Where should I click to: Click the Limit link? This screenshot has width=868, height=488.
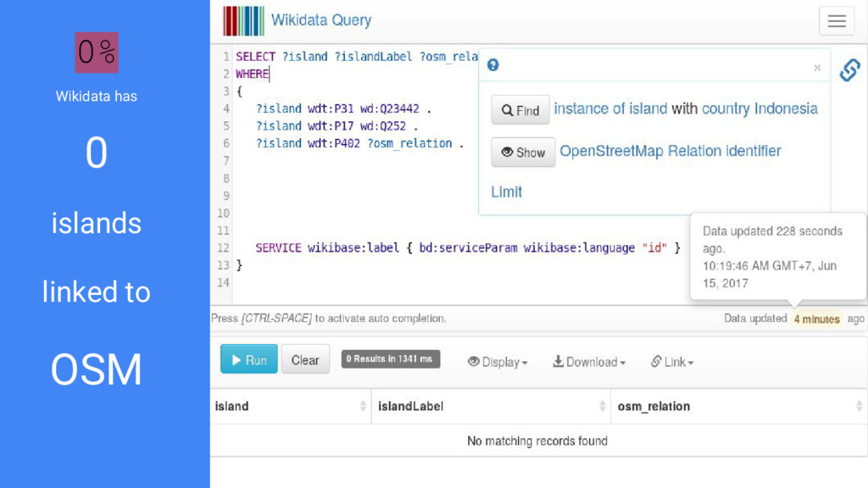coord(507,192)
